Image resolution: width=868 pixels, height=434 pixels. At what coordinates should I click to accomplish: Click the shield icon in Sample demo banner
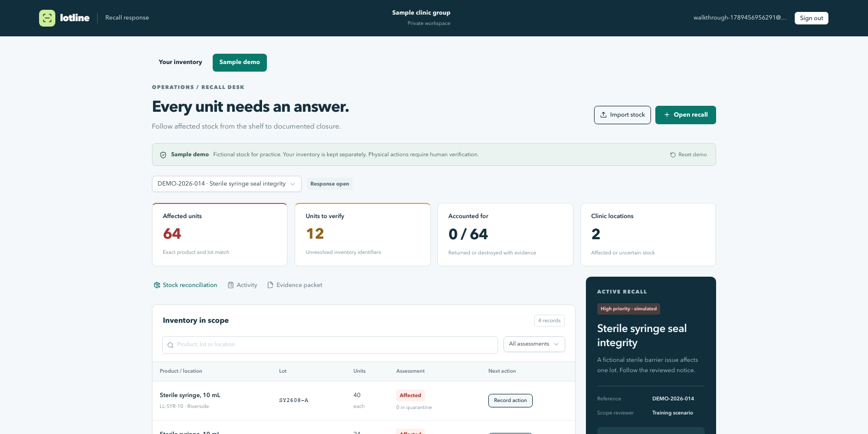[163, 155]
